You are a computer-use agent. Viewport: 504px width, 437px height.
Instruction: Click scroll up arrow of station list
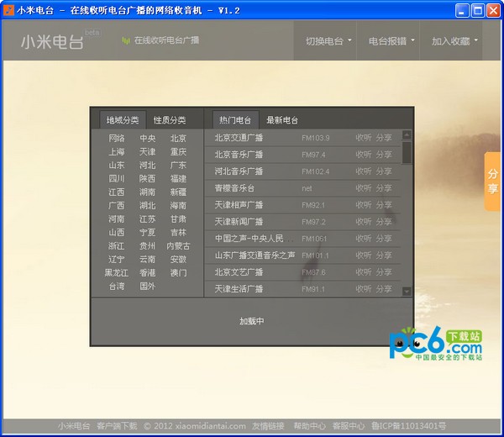[407, 134]
